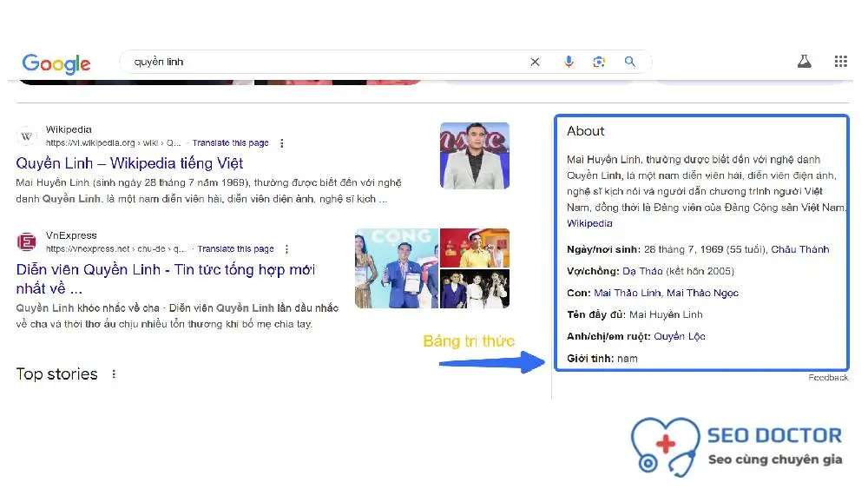868x489 pixels.
Task: Click the Wikipedia favicon in first result
Action: 27,136
